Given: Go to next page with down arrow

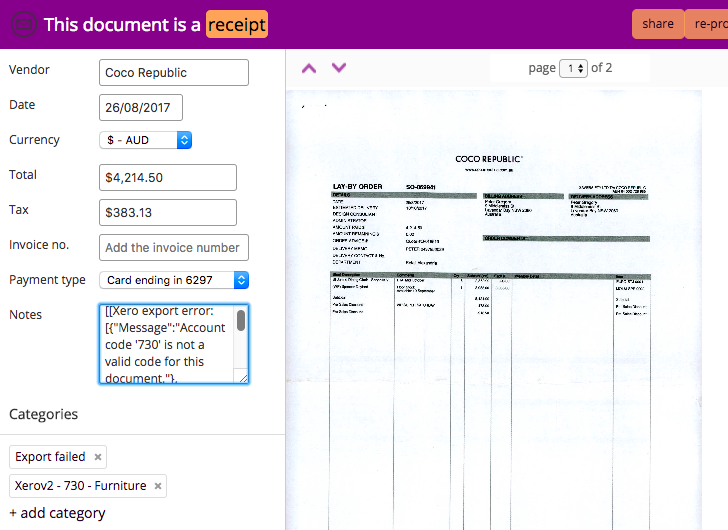Looking at the screenshot, I should click(339, 68).
